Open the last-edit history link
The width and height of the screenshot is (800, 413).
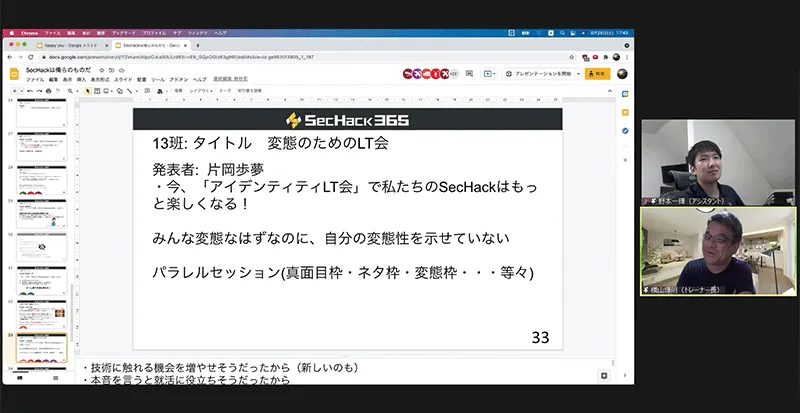230,79
